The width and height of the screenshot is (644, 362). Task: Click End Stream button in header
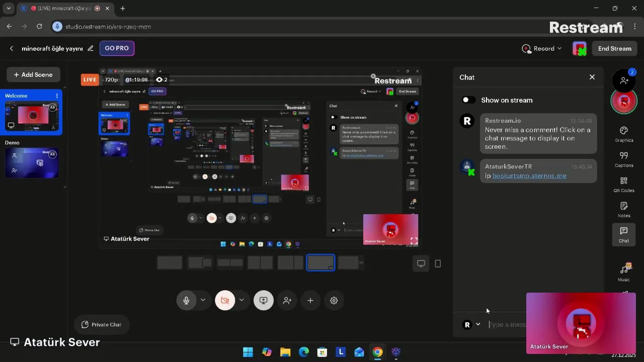point(614,48)
